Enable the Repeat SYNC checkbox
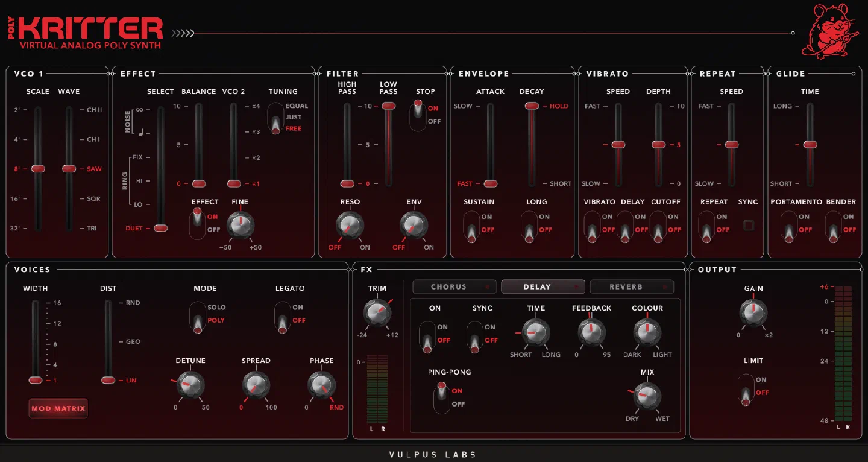The width and height of the screenshot is (868, 462). pos(748,226)
